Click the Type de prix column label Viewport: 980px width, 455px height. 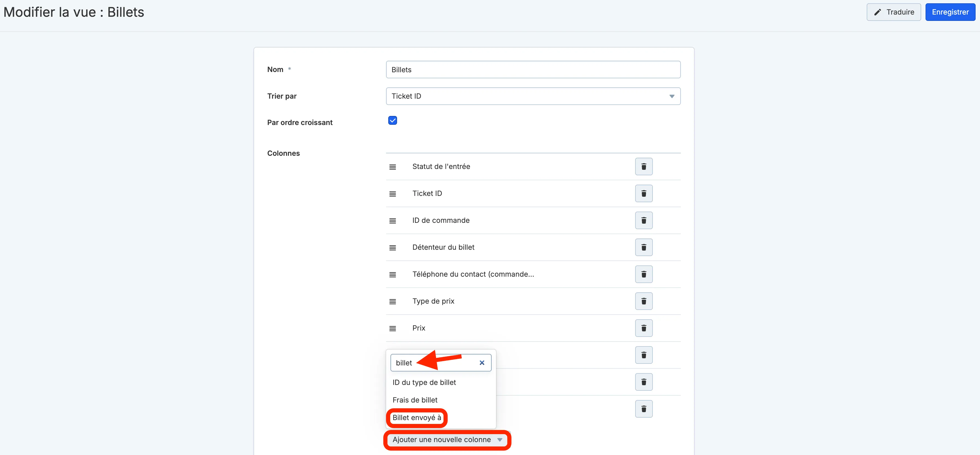tap(433, 301)
